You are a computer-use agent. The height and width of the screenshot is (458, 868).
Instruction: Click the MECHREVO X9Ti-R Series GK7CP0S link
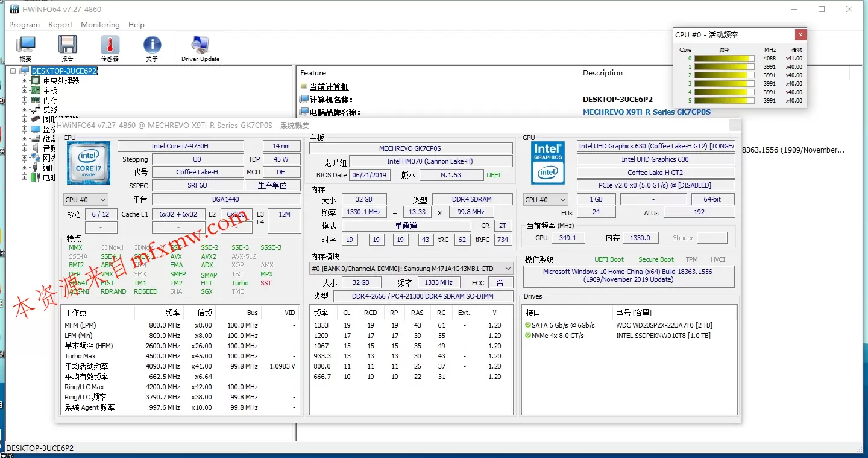[647, 112]
